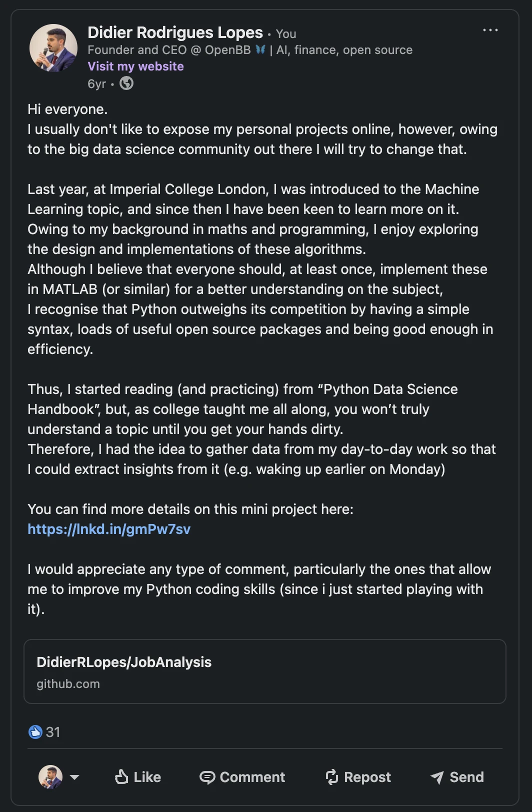Click the github.com domain in preview card

[68, 684]
